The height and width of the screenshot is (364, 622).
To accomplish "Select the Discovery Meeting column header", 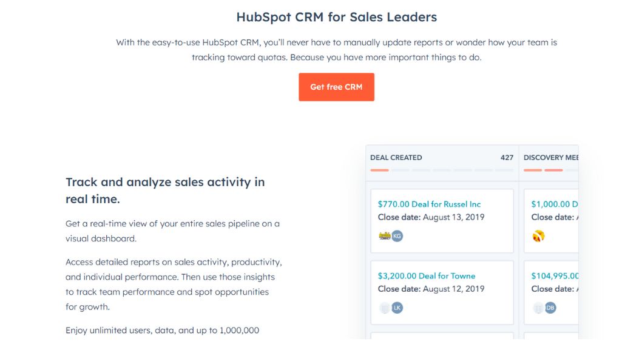I will (551, 157).
